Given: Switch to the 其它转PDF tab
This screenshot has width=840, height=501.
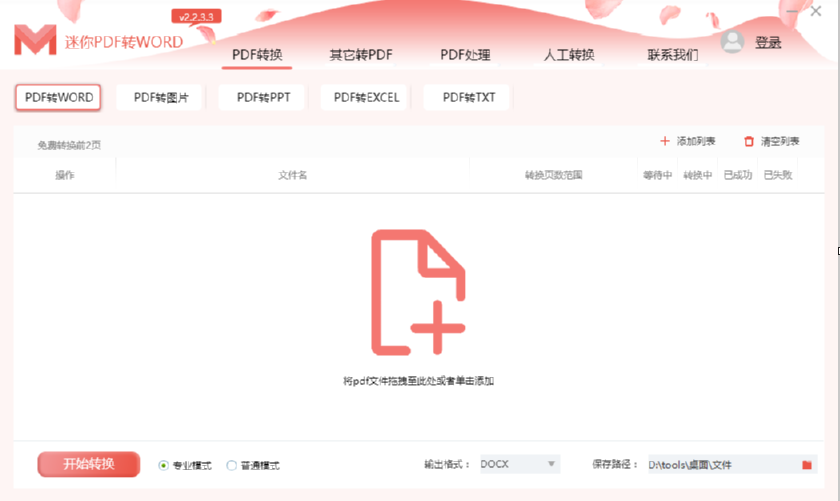Looking at the screenshot, I should click(361, 55).
